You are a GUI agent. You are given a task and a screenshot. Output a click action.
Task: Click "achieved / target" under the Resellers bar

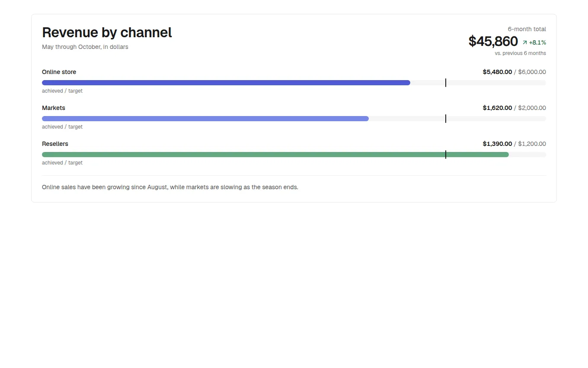tap(62, 163)
